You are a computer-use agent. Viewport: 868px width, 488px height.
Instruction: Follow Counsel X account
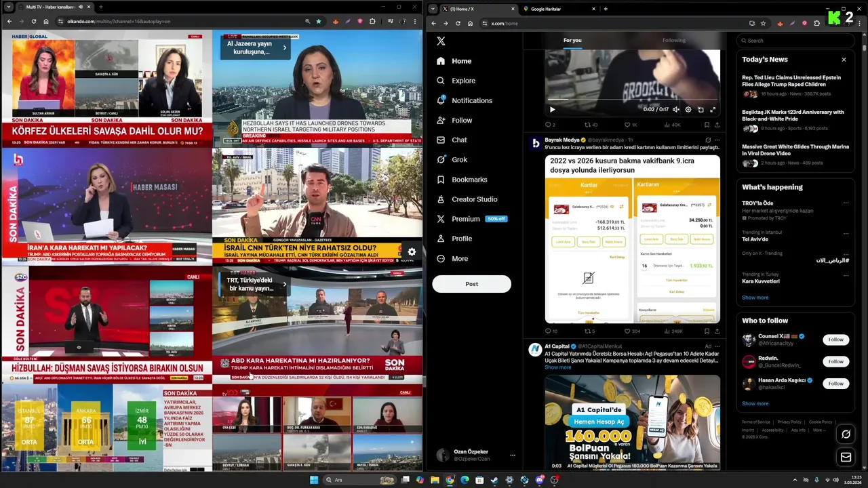tap(835, 340)
